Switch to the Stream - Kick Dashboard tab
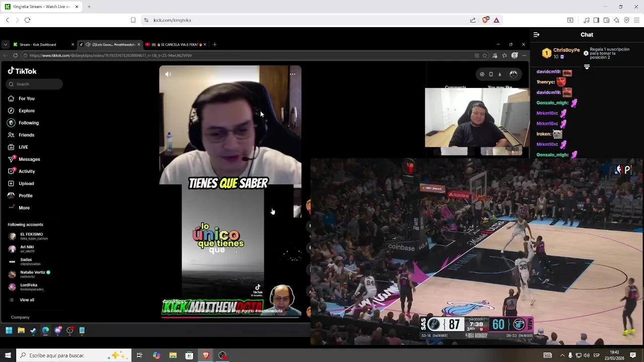The image size is (644, 362). pos(43,44)
